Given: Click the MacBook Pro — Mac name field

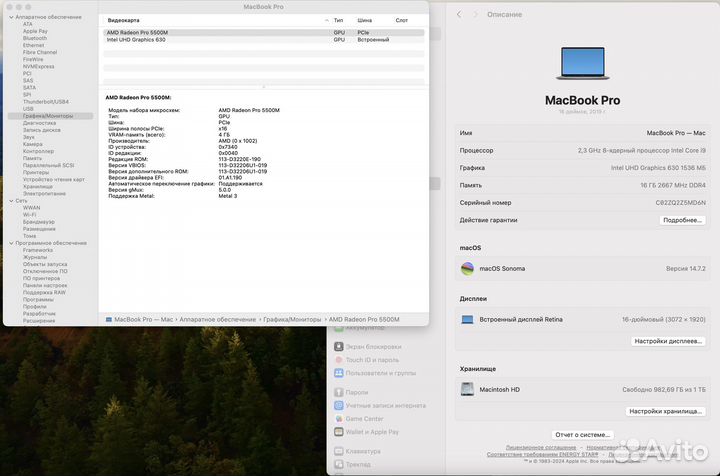Looking at the screenshot, I should (x=676, y=133).
